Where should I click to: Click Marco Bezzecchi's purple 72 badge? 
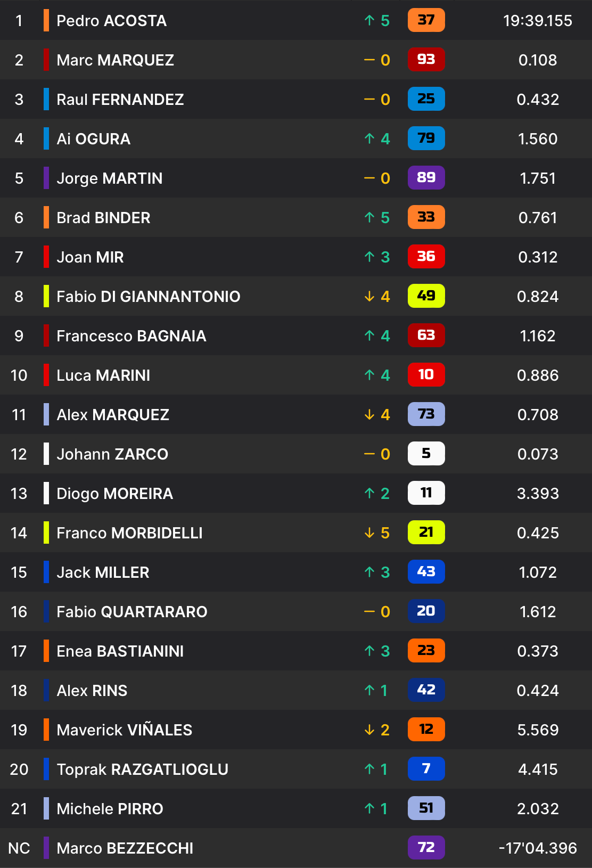pyautogui.click(x=426, y=848)
